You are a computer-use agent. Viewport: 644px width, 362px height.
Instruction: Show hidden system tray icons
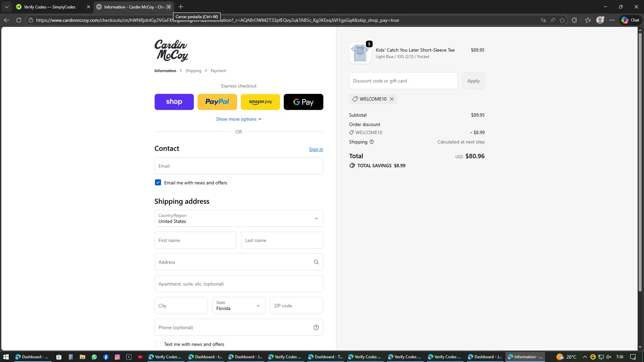[x=585, y=357]
